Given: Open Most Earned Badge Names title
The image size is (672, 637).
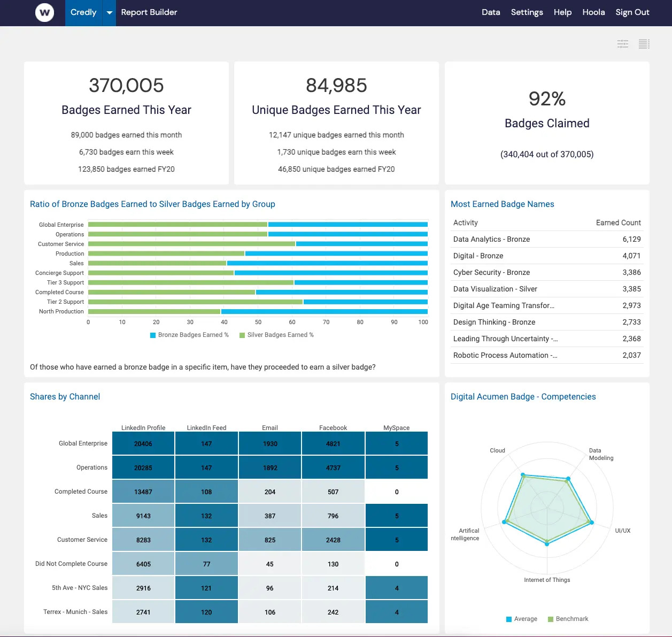Looking at the screenshot, I should coord(502,204).
